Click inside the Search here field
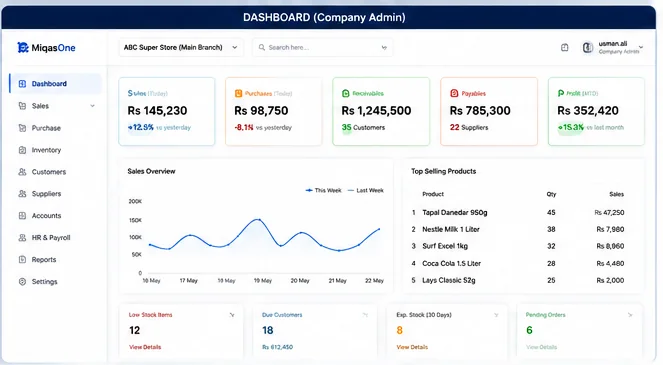Image resolution: width=663 pixels, height=365 pixels. click(x=323, y=47)
